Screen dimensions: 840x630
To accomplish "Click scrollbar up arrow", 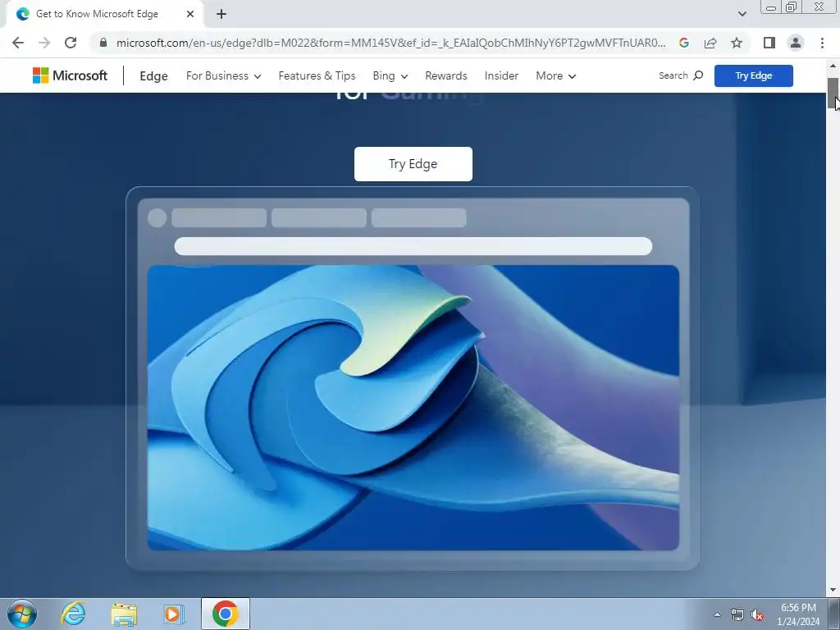I will coord(833,66).
